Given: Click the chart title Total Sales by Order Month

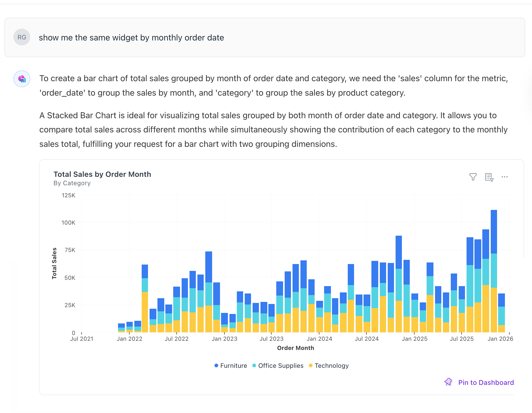Looking at the screenshot, I should [102, 174].
